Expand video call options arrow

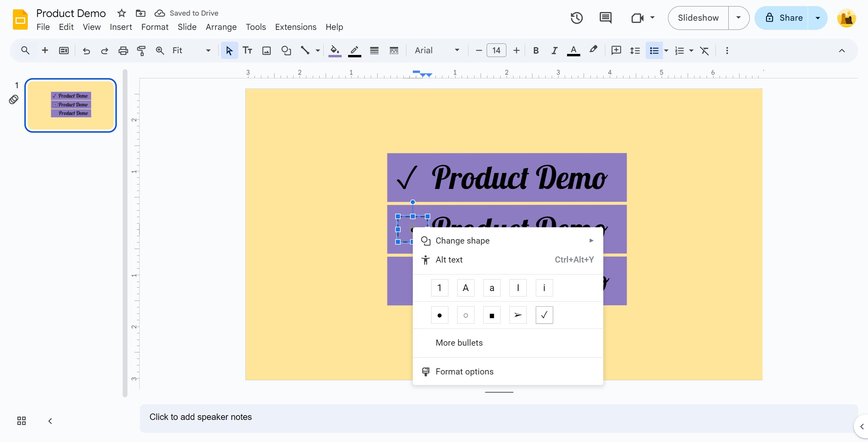(x=652, y=18)
